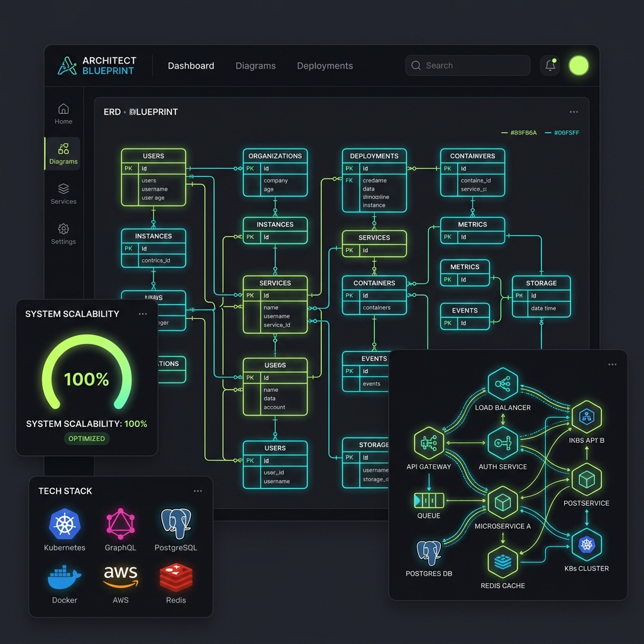Click the 100% scalability gauge
644x644 pixels.
point(87,372)
